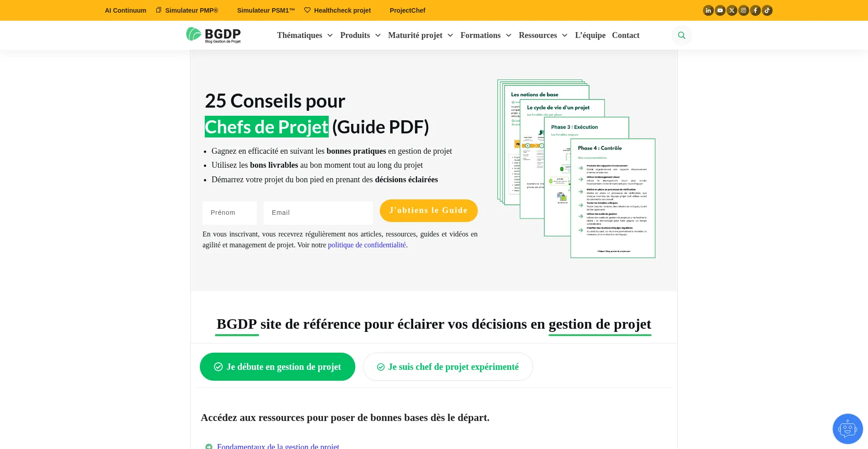Open the AI Continuum link
The image size is (868, 449).
[125, 10]
